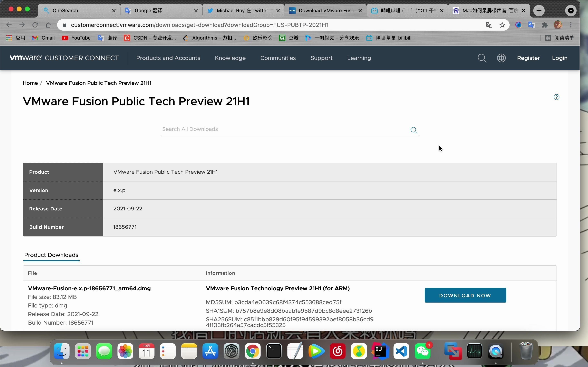Switch to the Google 翻译 tab
Image resolution: width=588 pixels, height=367 pixels.
148,10
